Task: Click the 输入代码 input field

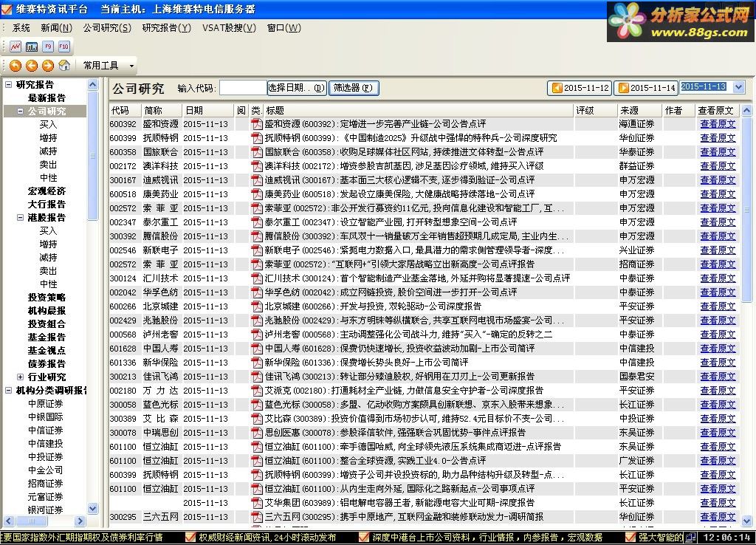Action: (243, 88)
